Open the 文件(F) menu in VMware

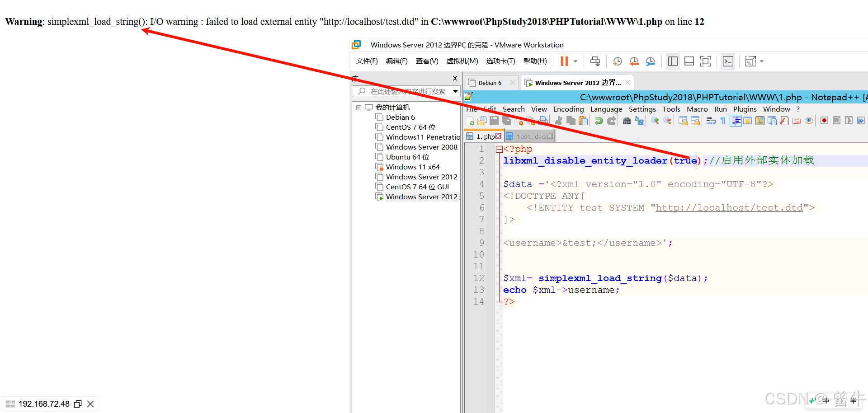tap(367, 61)
